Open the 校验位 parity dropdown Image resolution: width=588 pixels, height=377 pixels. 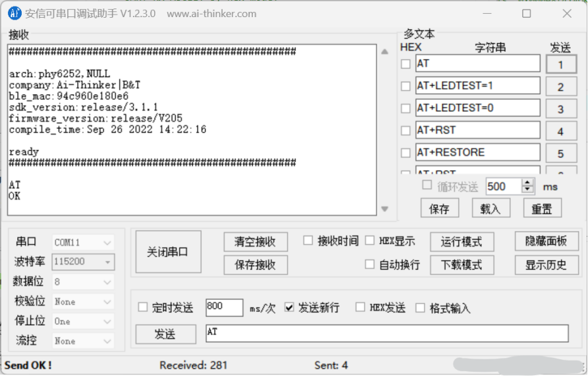click(x=83, y=302)
